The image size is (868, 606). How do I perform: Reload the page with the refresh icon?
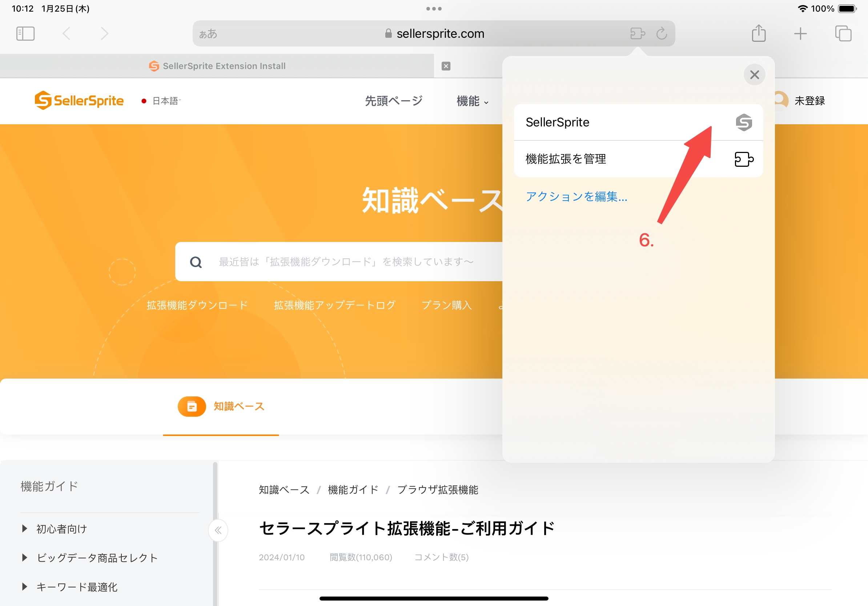[662, 34]
